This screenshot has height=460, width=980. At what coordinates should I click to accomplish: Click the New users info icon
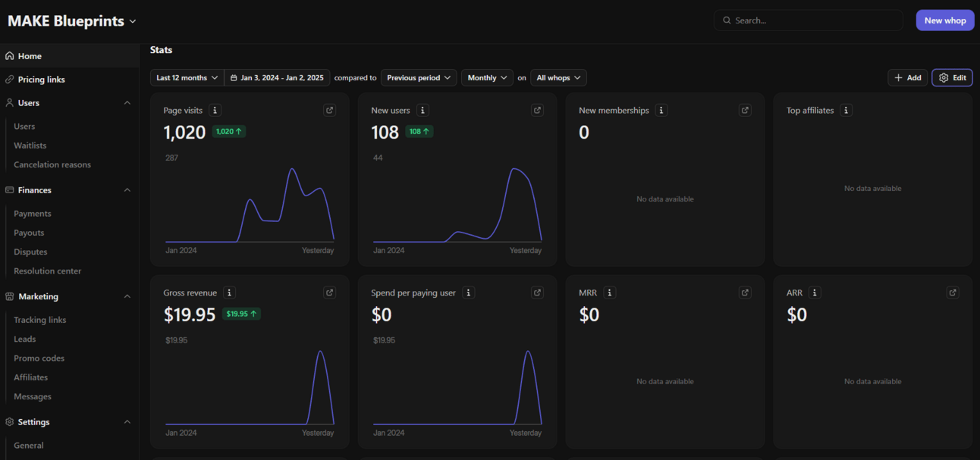(423, 111)
